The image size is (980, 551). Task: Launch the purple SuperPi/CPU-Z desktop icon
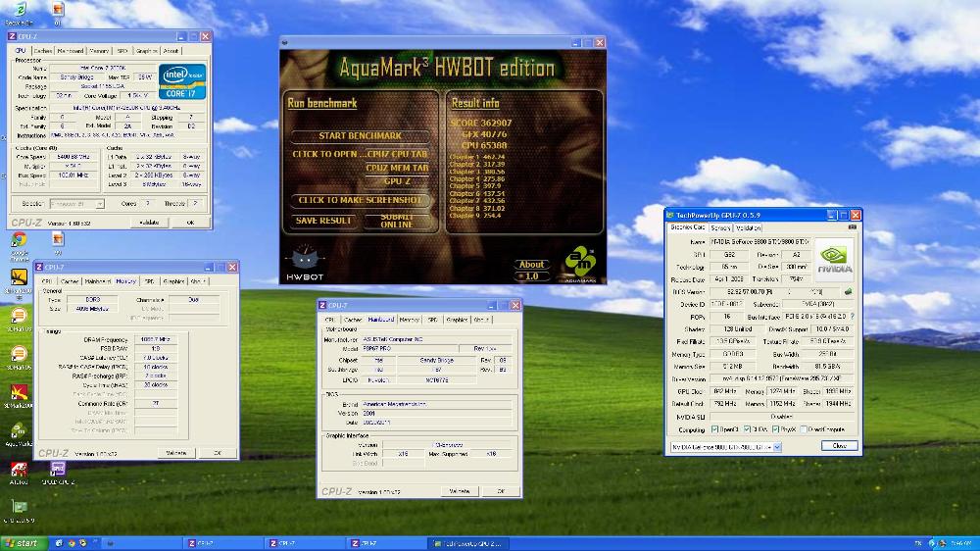[58, 469]
